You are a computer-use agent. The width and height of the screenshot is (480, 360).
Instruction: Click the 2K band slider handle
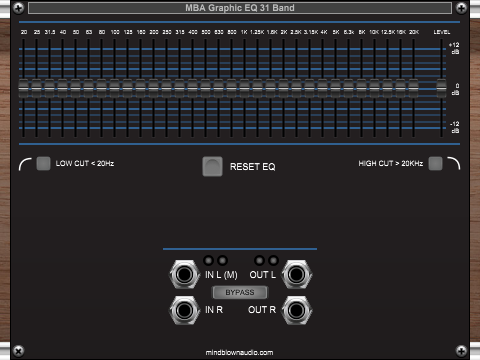pyautogui.click(x=283, y=88)
